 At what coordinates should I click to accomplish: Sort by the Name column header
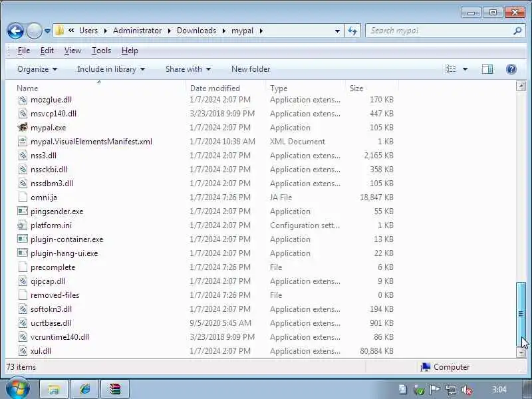point(27,88)
